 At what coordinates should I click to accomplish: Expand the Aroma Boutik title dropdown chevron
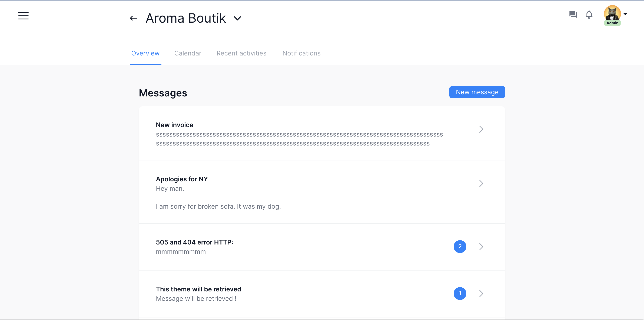(237, 18)
